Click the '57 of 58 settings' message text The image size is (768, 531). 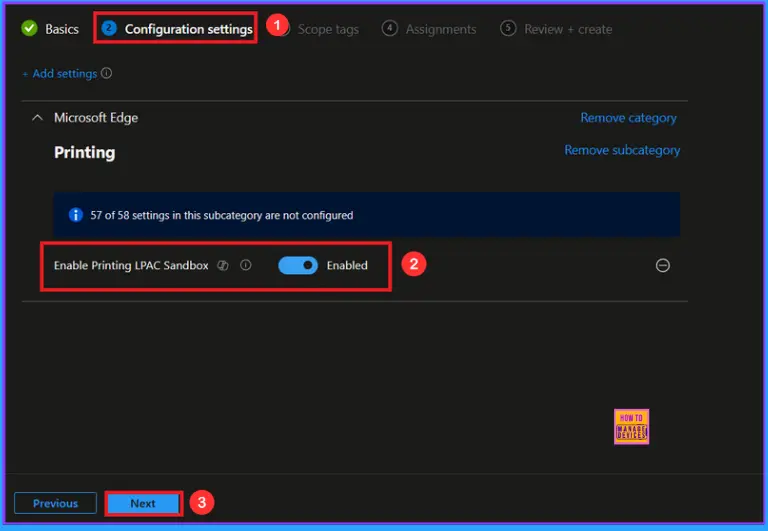coord(221,215)
